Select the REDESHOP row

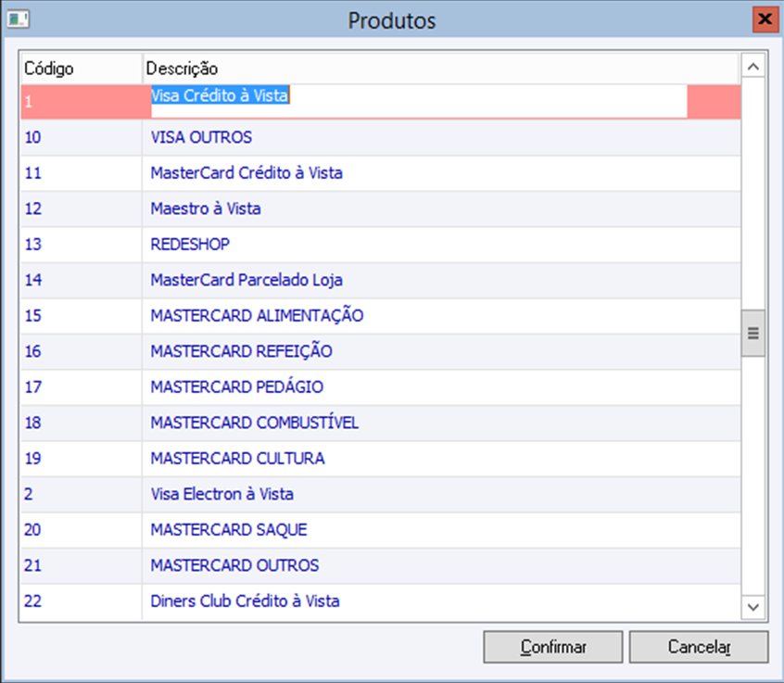tap(381, 245)
